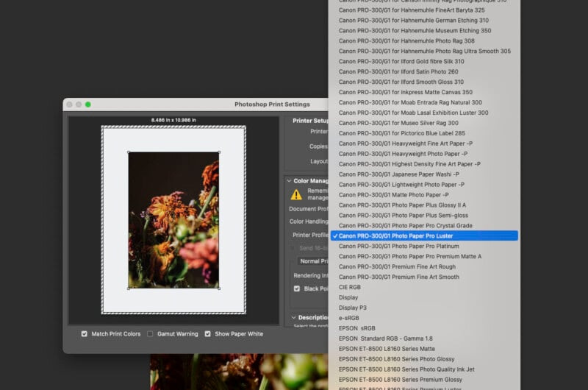Select Heavyweight Photo Paper -P profile
The image size is (588, 390).
[x=424, y=154]
